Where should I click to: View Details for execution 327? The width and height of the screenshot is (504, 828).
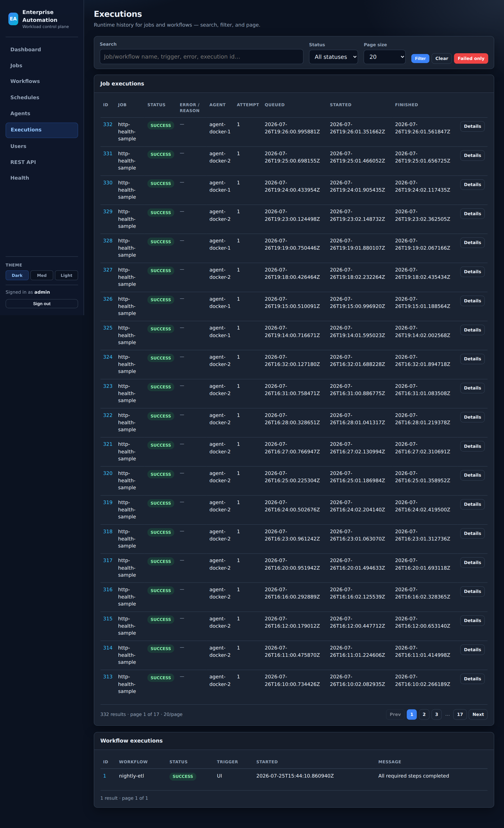tap(472, 272)
